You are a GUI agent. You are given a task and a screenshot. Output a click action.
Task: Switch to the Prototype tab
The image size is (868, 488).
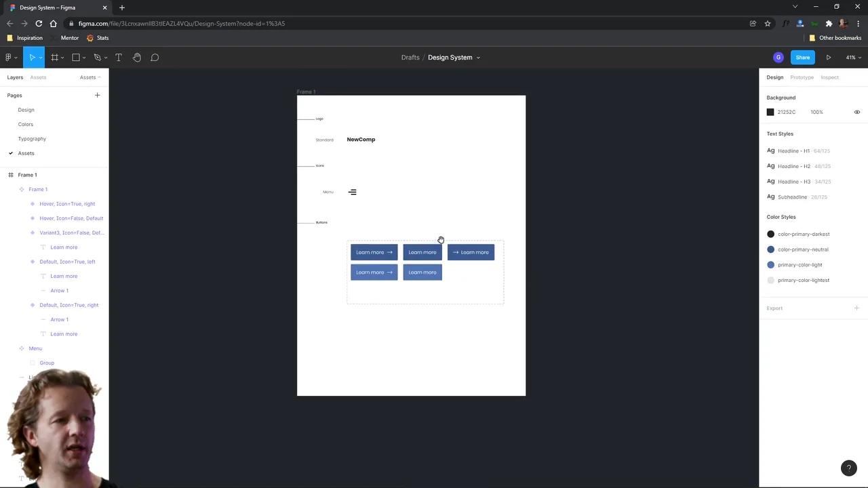(x=802, y=77)
